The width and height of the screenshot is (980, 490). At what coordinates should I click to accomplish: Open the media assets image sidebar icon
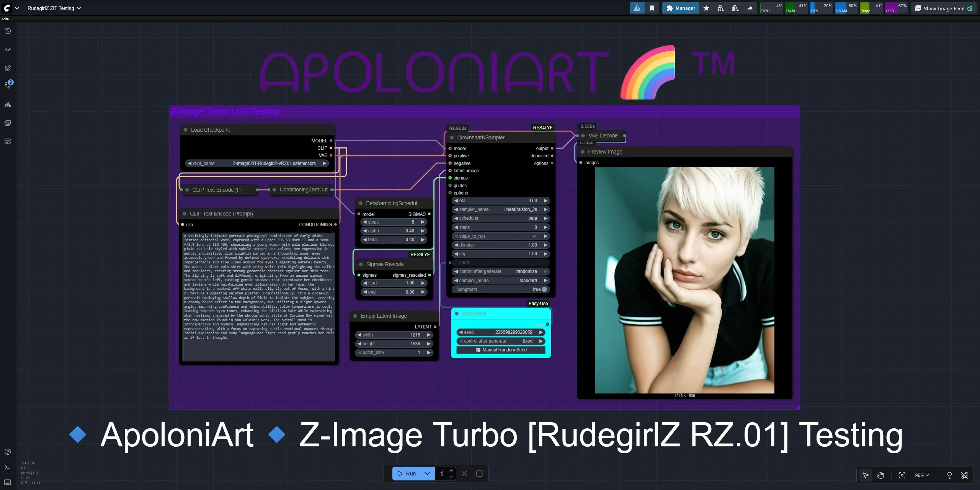tap(8, 123)
